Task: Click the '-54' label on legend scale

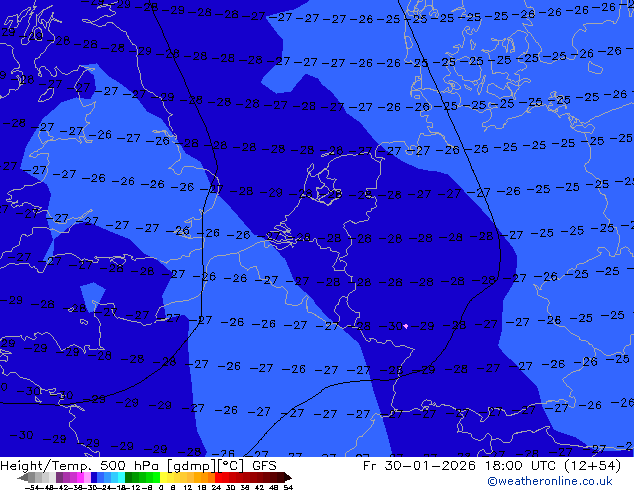Action: click(32, 488)
